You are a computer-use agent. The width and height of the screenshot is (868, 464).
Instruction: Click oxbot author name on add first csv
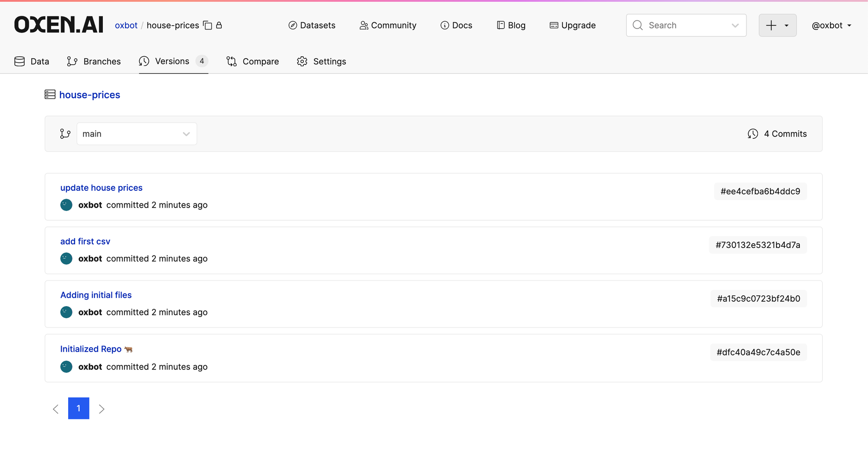click(x=90, y=258)
